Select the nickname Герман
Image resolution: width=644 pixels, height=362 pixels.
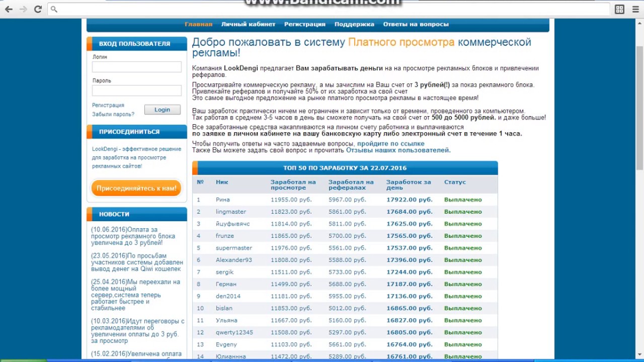coord(226,284)
